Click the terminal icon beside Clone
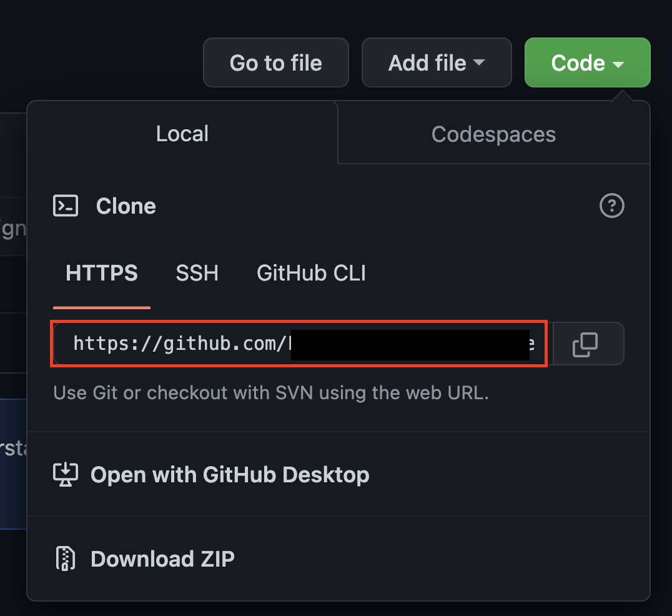The width and height of the screenshot is (672, 616). coord(66,206)
